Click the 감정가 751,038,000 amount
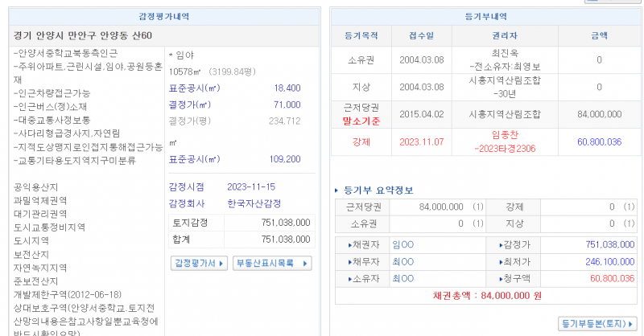The height and width of the screenshot is (336, 644). point(609,244)
